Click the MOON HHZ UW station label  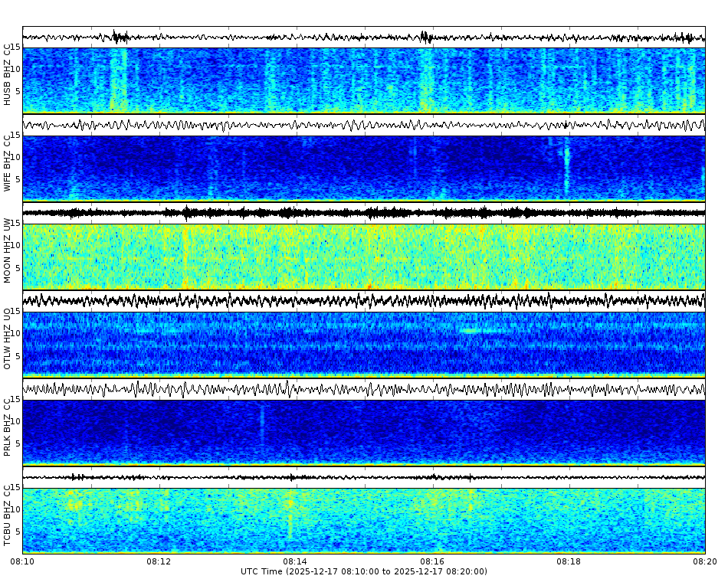pos(8,257)
